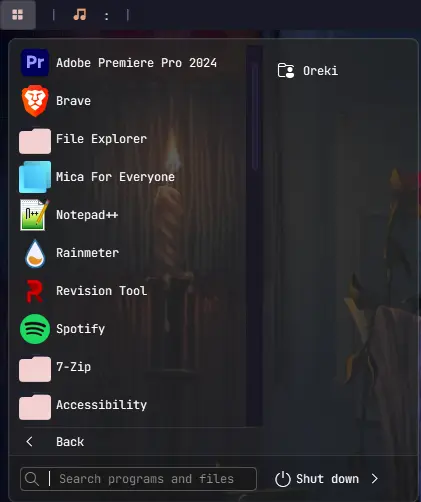Click the Oreki user folder icon

(286, 70)
